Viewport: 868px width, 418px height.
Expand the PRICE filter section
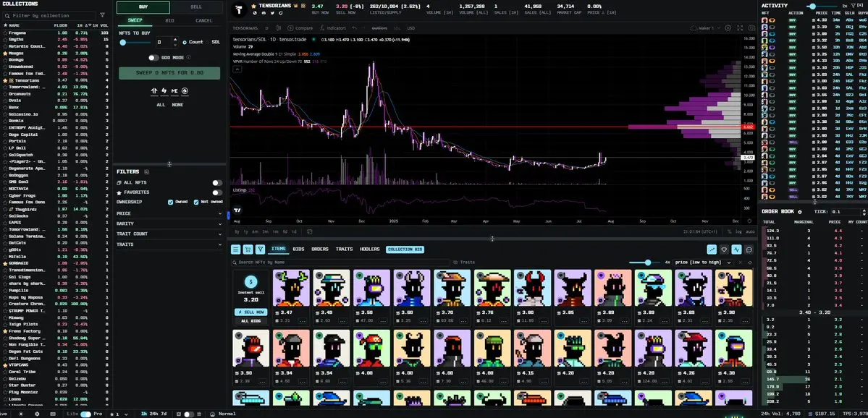[x=169, y=213]
